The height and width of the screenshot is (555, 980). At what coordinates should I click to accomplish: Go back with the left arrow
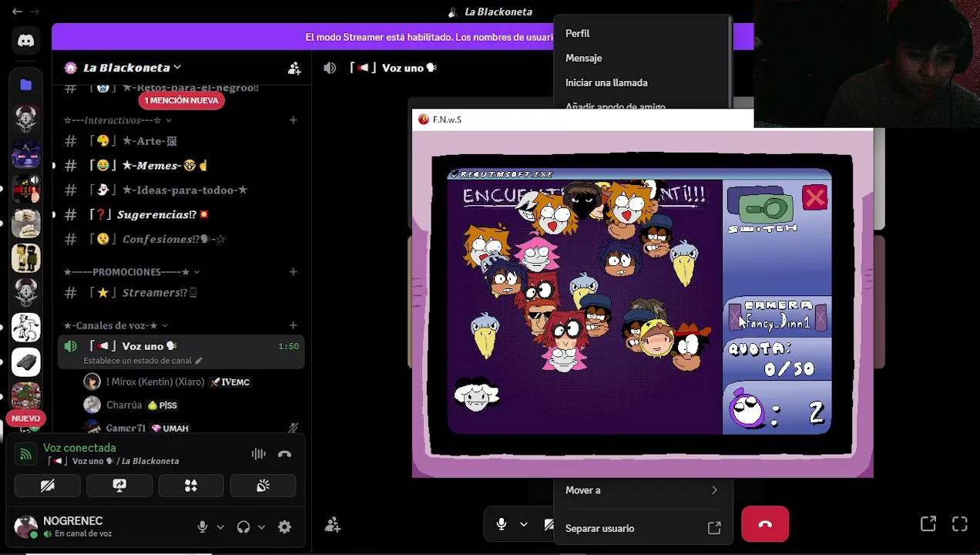[17, 12]
